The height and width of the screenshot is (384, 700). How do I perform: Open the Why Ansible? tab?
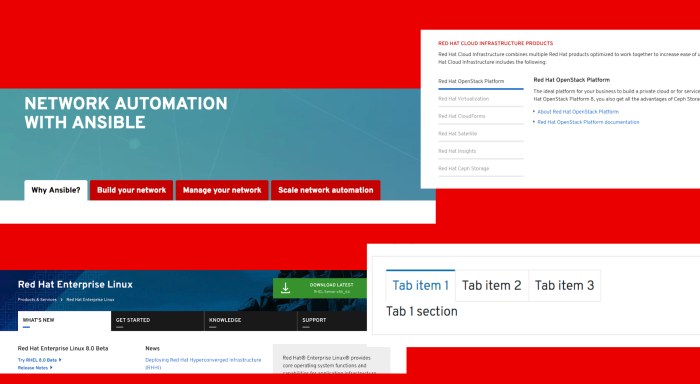tap(56, 190)
